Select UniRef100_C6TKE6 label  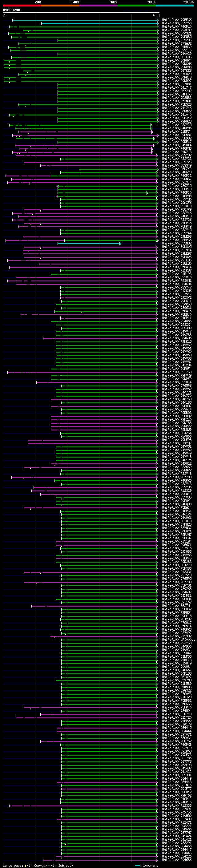177,71
